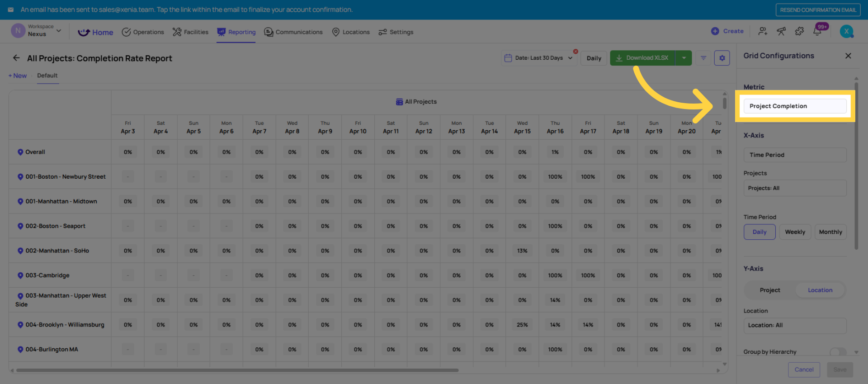Open the Communications menu

pos(293,32)
